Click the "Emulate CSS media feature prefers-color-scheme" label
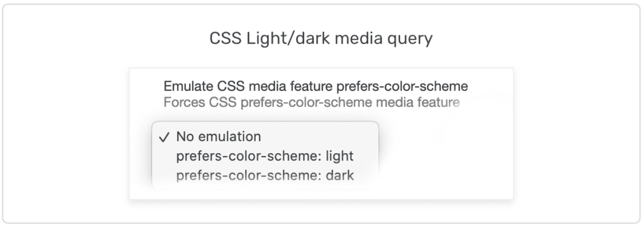Image resolution: width=644 pixels, height=228 pixels. click(x=316, y=87)
